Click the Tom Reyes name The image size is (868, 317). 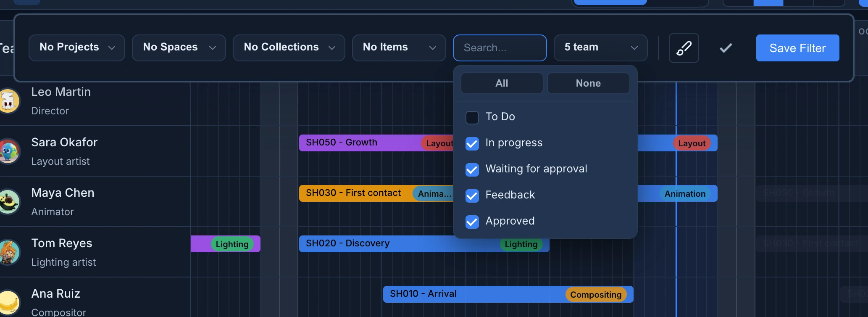tap(62, 243)
